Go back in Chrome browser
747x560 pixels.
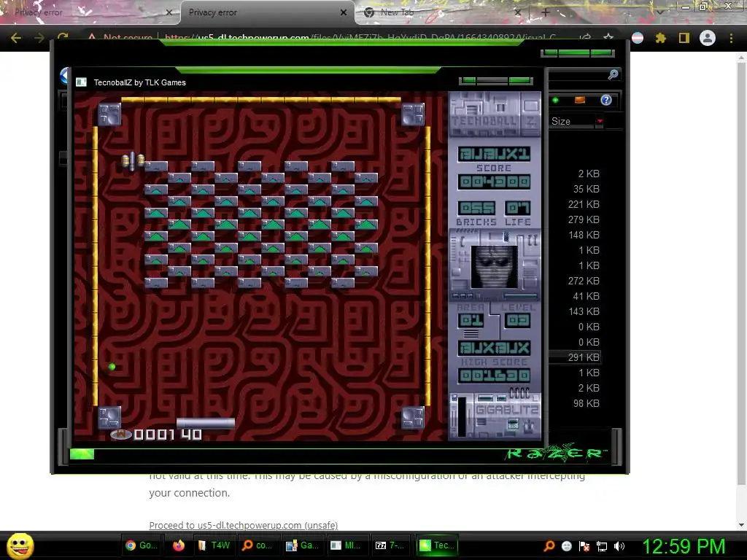16,38
